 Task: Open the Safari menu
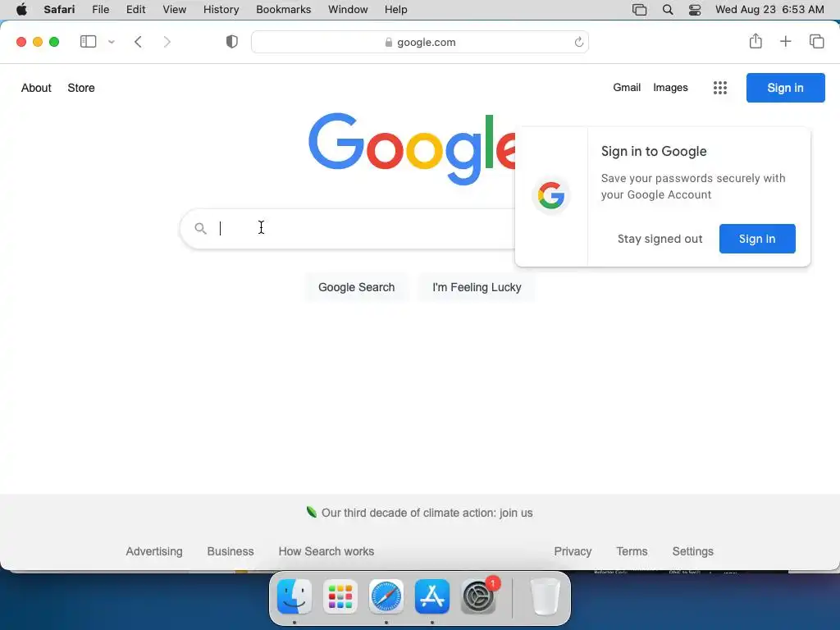click(59, 10)
